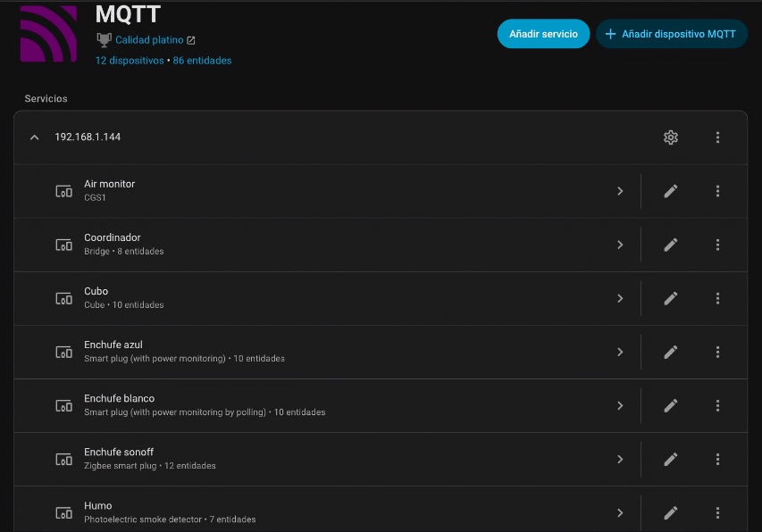The height and width of the screenshot is (532, 762).
Task: Click the Cubo device icon
Action: tap(63, 298)
